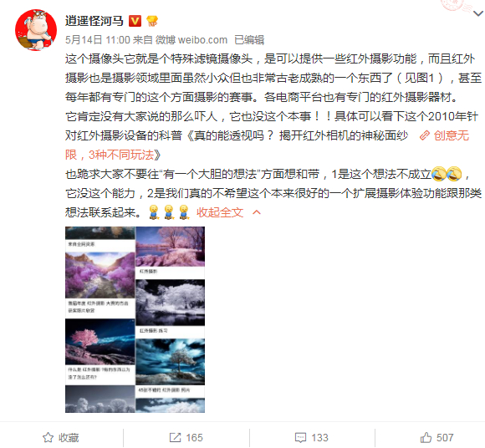Like the post with thumbs-up icon
Image resolution: width=485 pixels, height=448 pixels.
click(x=426, y=437)
